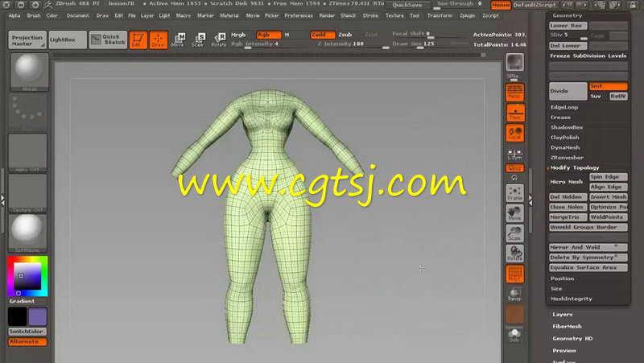This screenshot has height=363, width=644.
Task: Open the material sphere thumbnail
Action: (28, 233)
